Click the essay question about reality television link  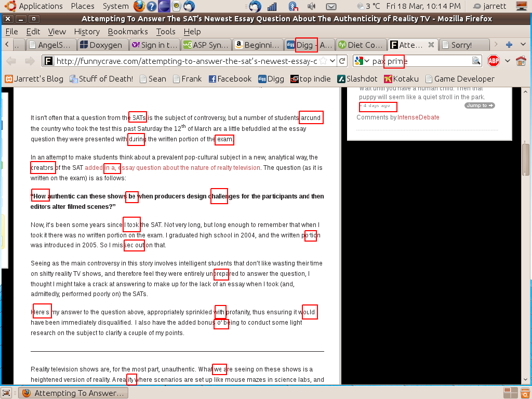tap(190, 168)
